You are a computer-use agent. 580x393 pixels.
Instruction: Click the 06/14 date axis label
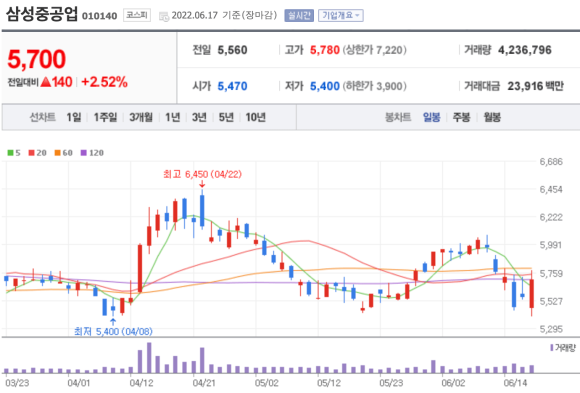point(515,383)
